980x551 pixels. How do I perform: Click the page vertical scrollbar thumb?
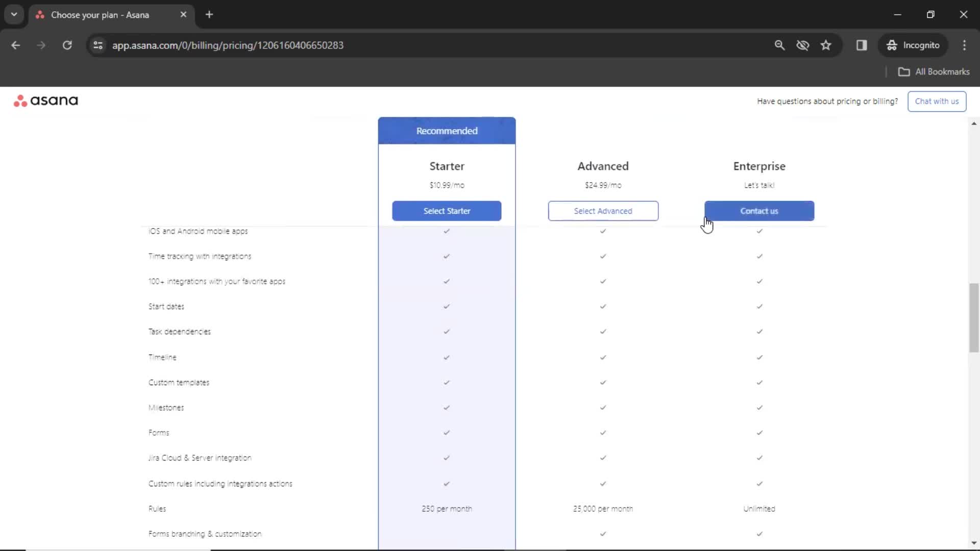coord(974,318)
